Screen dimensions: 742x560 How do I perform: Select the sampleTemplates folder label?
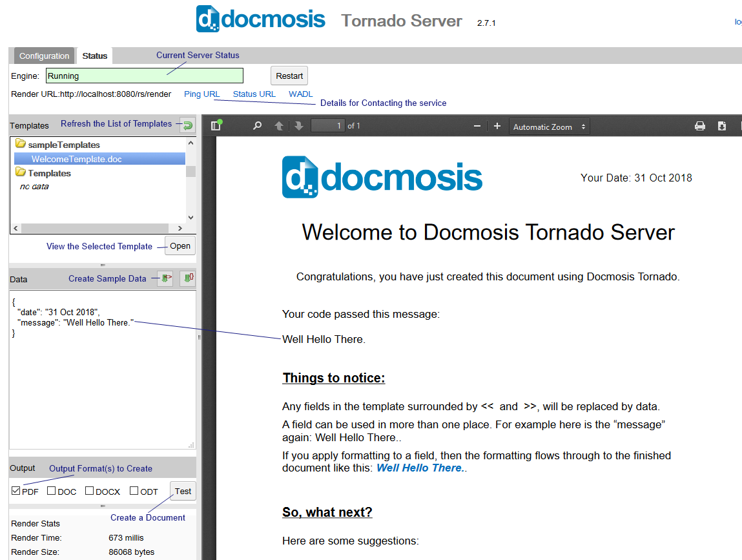64,145
